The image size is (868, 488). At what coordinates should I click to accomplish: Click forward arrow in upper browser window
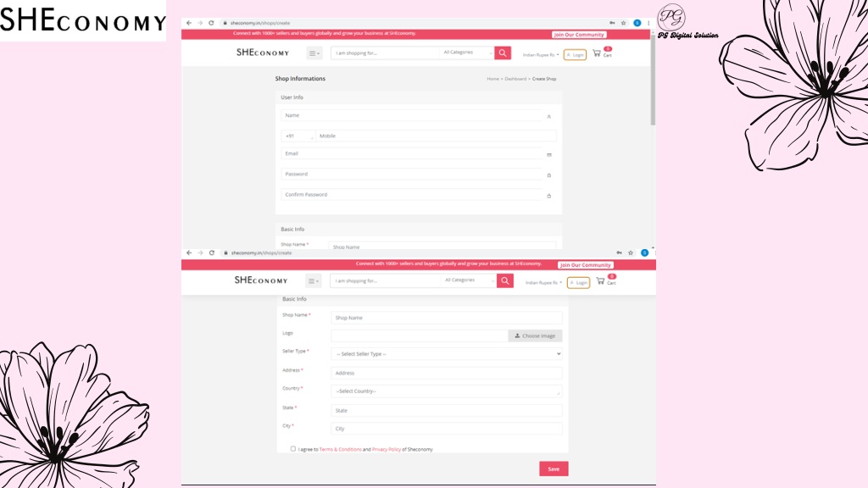tap(200, 23)
